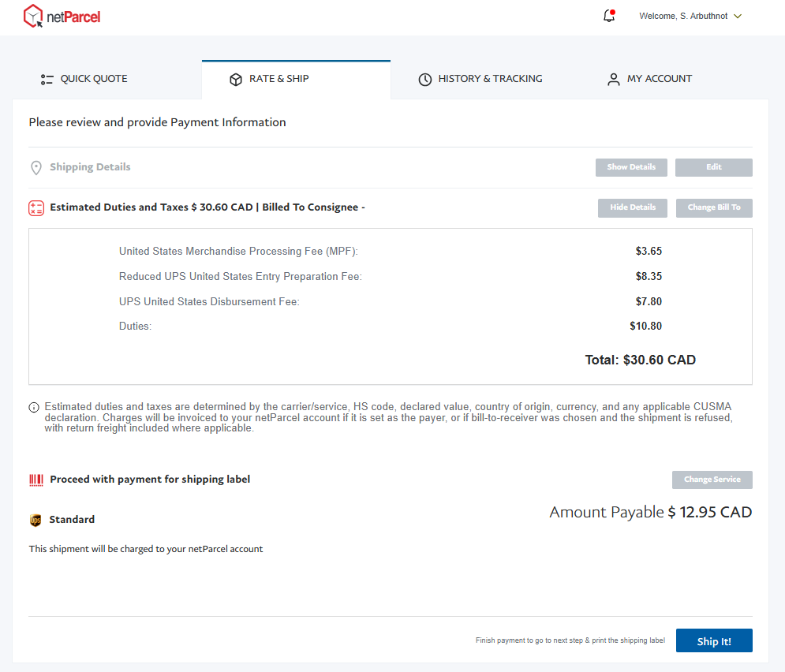Expand the Welcome, S. Arbuthnot account menu

(x=690, y=16)
